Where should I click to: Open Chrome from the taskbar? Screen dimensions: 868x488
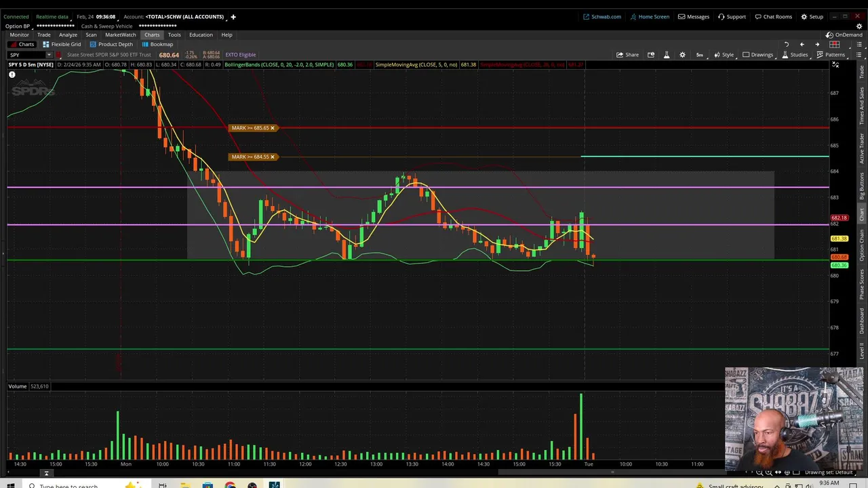click(230, 485)
